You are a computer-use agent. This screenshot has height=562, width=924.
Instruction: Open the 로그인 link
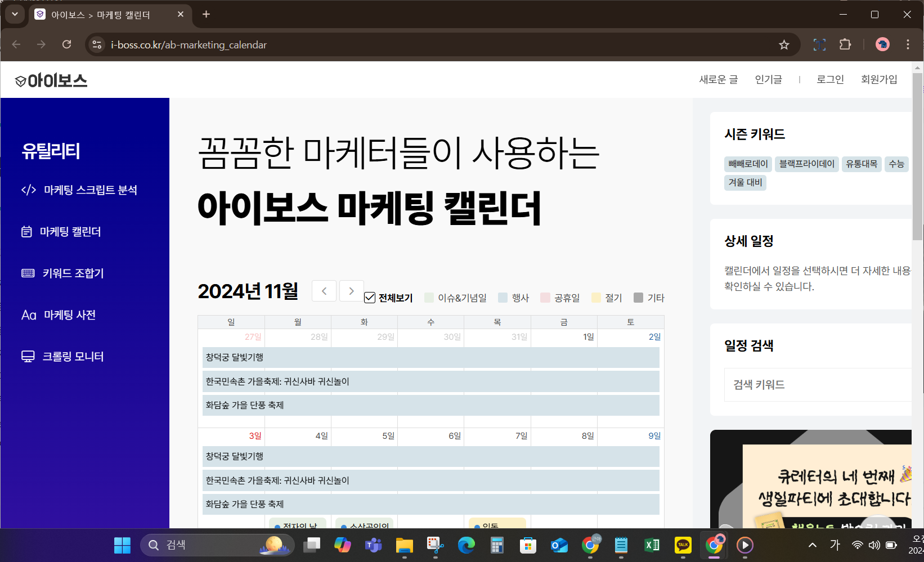point(830,79)
